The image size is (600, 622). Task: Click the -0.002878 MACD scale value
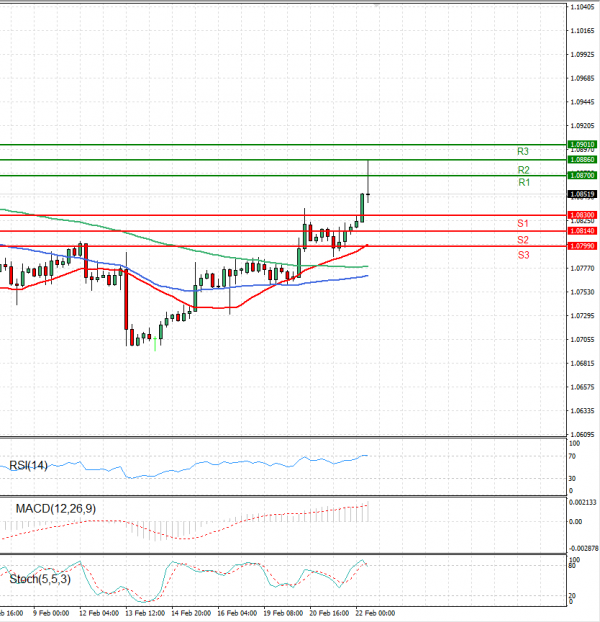[x=584, y=549]
